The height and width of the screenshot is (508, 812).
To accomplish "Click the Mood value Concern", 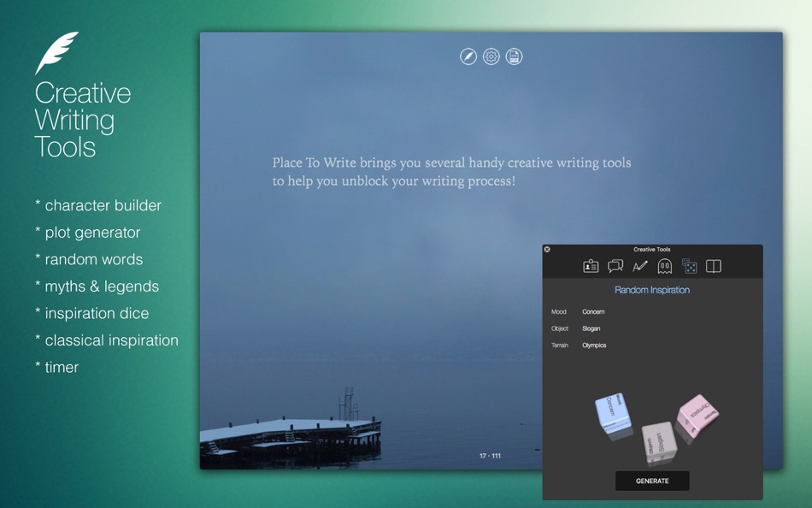I will pos(593,312).
